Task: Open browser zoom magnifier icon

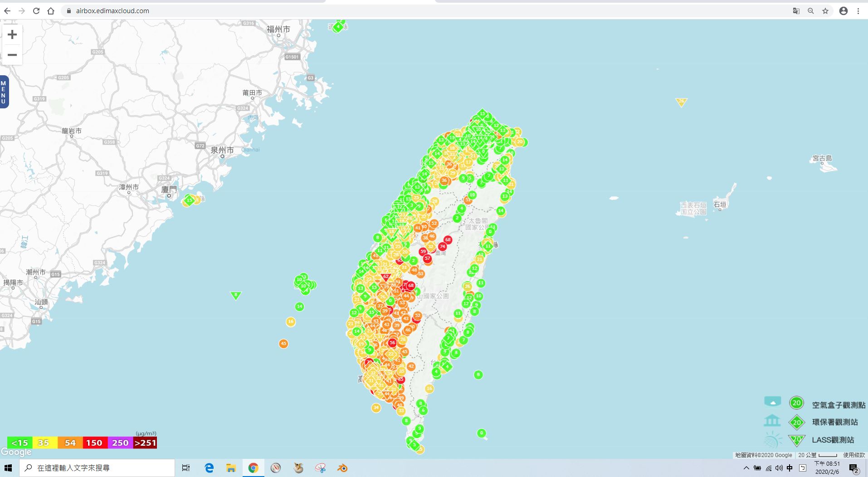Action: pyautogui.click(x=810, y=11)
